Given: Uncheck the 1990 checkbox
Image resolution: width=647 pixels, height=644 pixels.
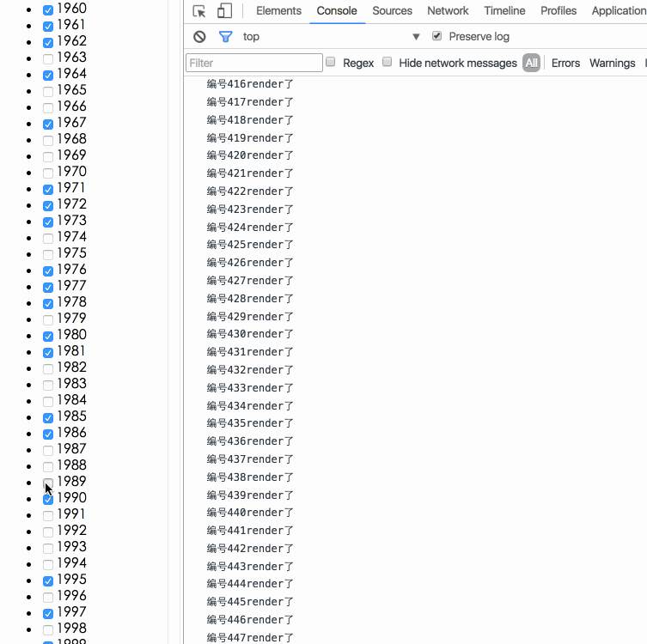Looking at the screenshot, I should 48,500.
